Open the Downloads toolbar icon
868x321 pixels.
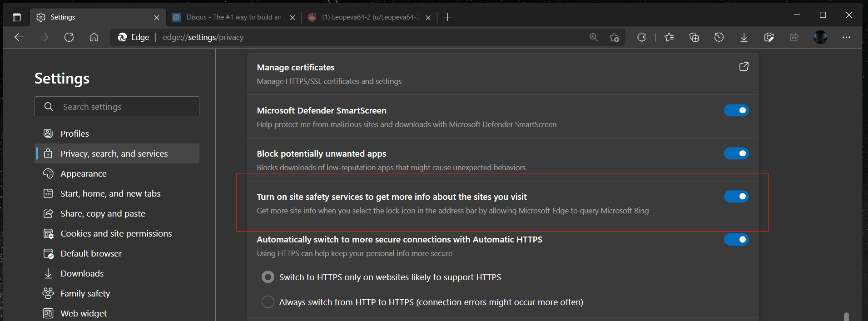click(744, 37)
